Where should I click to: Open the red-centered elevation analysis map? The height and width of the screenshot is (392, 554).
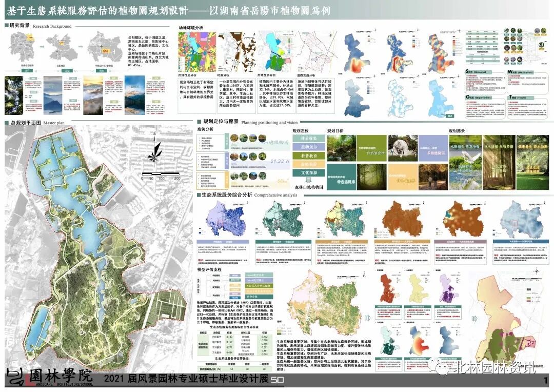click(358, 53)
